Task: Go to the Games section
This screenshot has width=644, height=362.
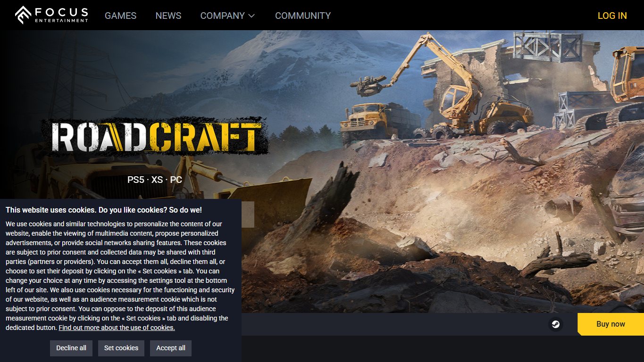Action: (120, 16)
